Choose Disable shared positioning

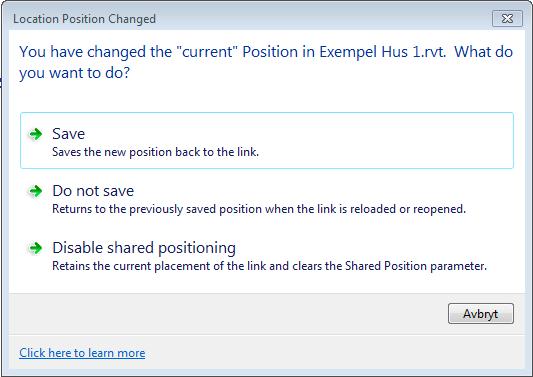(144, 248)
